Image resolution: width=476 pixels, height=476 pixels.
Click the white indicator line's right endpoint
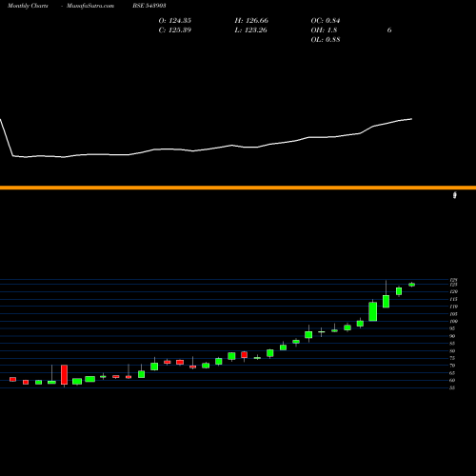pos(412,119)
